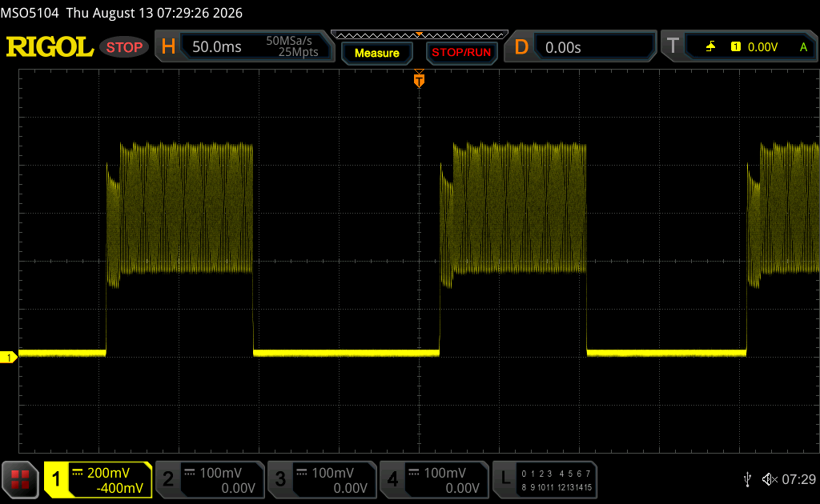Image resolution: width=820 pixels, height=504 pixels.
Task: Click the channel 4 coupling icon
Action: tap(414, 473)
